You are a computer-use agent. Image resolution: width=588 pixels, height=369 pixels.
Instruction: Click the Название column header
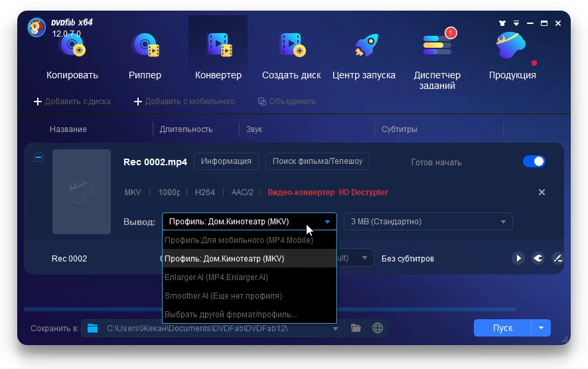[68, 129]
